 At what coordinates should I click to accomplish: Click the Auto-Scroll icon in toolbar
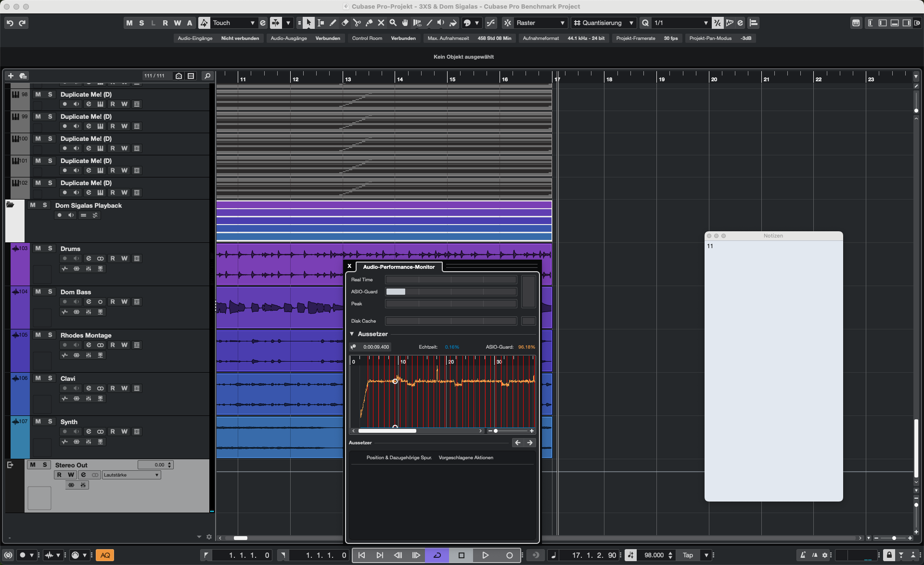click(276, 23)
